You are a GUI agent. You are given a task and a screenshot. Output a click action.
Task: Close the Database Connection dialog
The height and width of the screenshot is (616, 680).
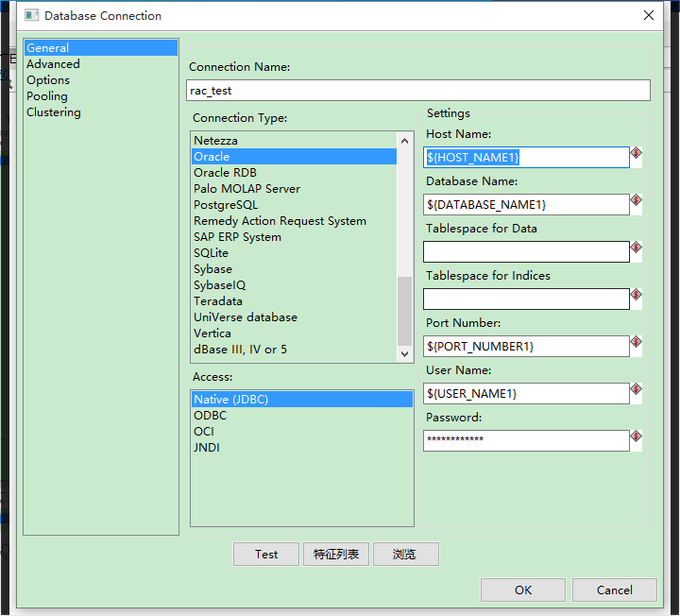click(649, 16)
